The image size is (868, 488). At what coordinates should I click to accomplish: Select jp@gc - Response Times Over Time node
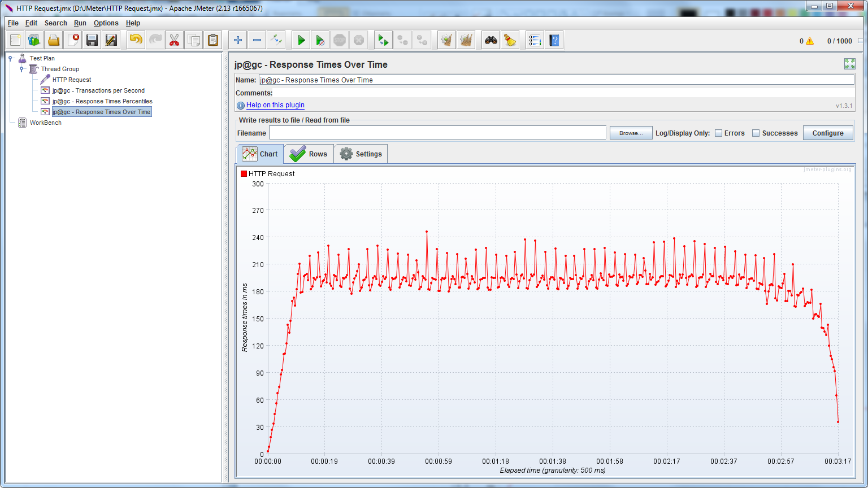pyautogui.click(x=102, y=112)
